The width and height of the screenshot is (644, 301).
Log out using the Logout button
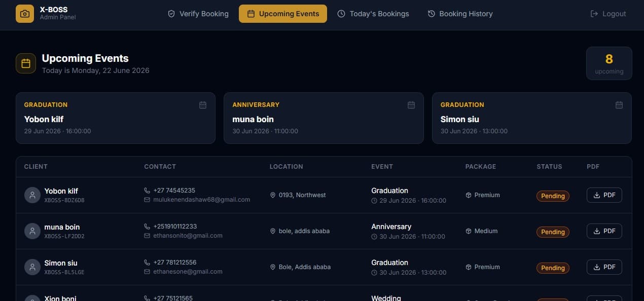point(609,14)
